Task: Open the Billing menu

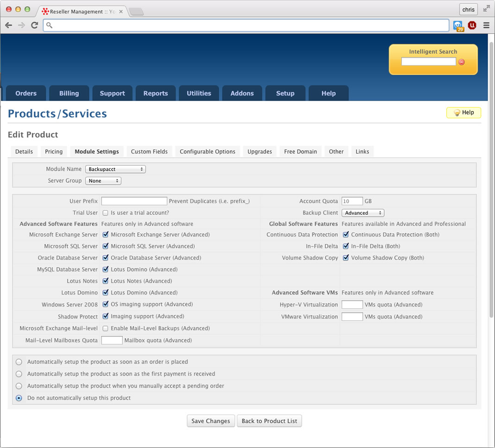Action: click(69, 93)
